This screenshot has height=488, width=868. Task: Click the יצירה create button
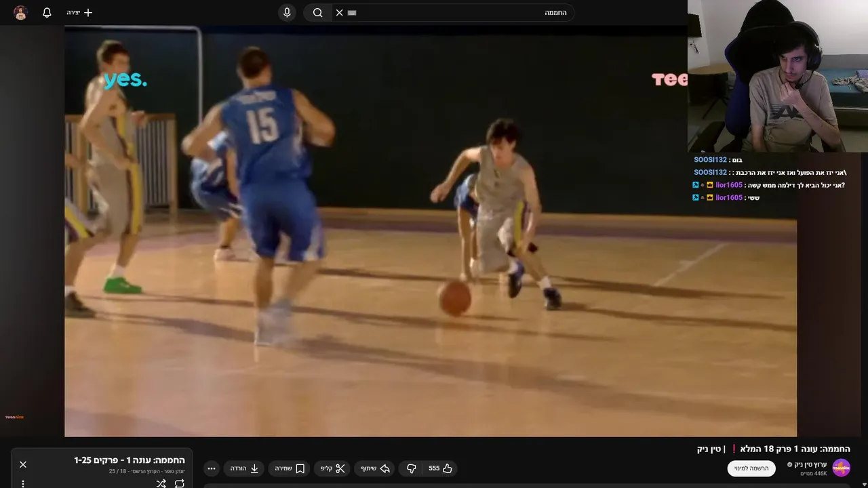pyautogui.click(x=79, y=12)
